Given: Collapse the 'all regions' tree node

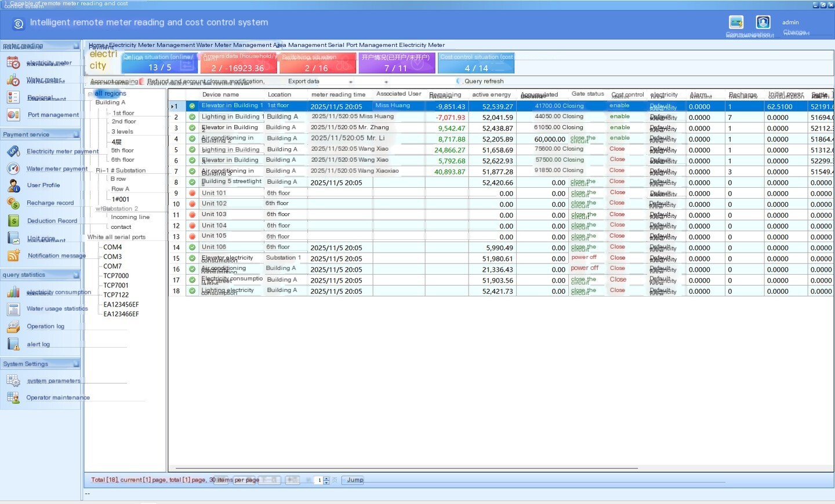Looking at the screenshot, I should [x=90, y=93].
